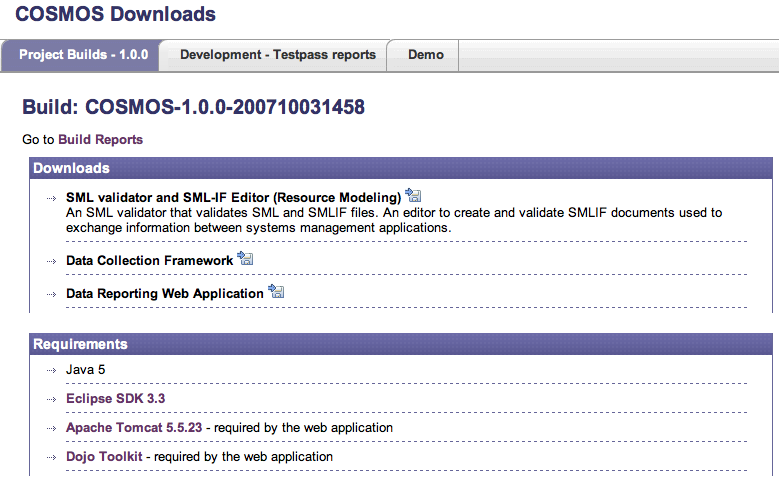Open the Apache Tomcat 5.5.23 link
The width and height of the screenshot is (779, 486).
pyautogui.click(x=134, y=427)
